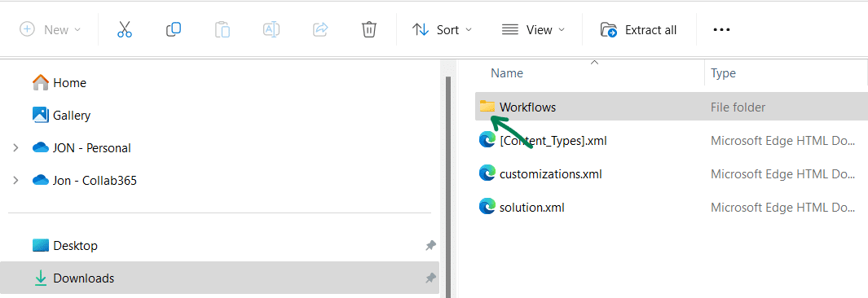Click the JON - Personal cloud icon
868x298 pixels.
[41, 147]
